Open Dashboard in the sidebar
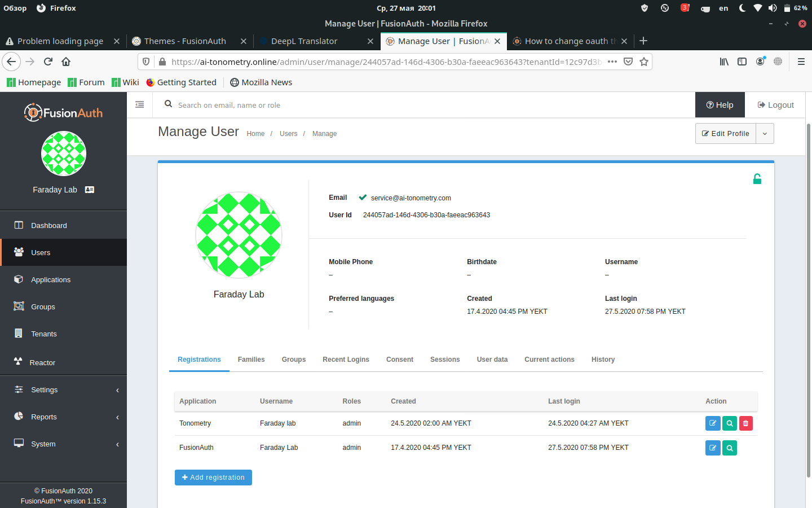The height and width of the screenshot is (508, 812). coord(63,225)
